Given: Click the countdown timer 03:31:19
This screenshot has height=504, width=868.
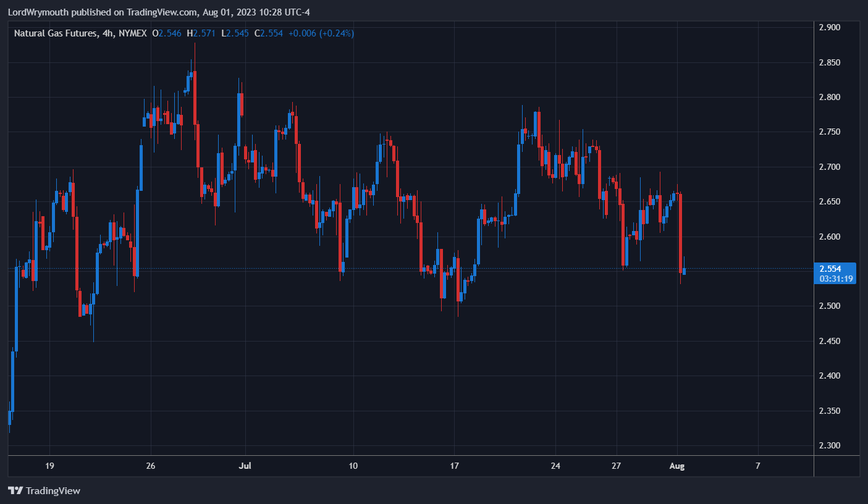Looking at the screenshot, I should (836, 279).
